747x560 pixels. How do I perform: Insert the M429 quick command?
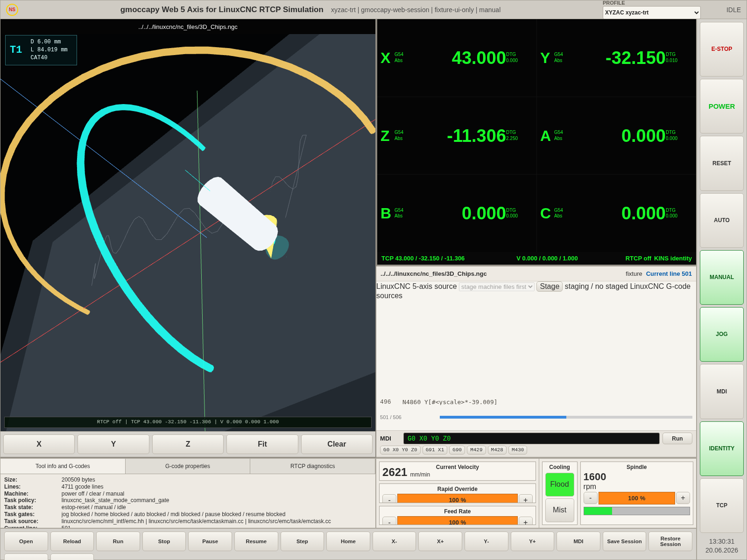(x=476, y=450)
